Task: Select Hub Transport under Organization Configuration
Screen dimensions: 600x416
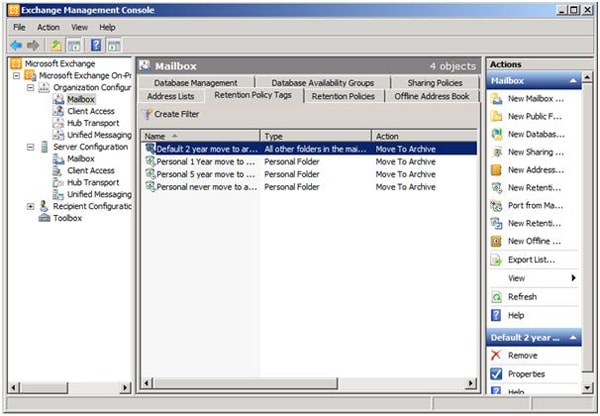Action: coord(93,123)
